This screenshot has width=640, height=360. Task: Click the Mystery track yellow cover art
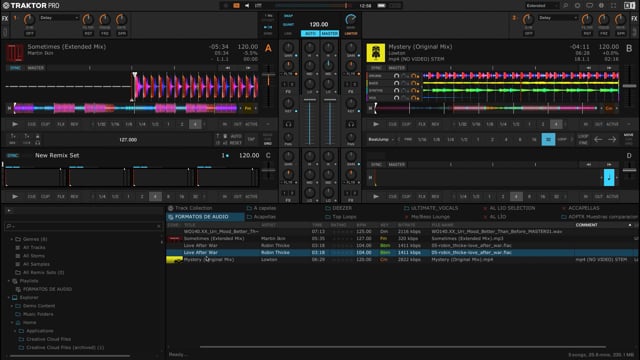376,53
